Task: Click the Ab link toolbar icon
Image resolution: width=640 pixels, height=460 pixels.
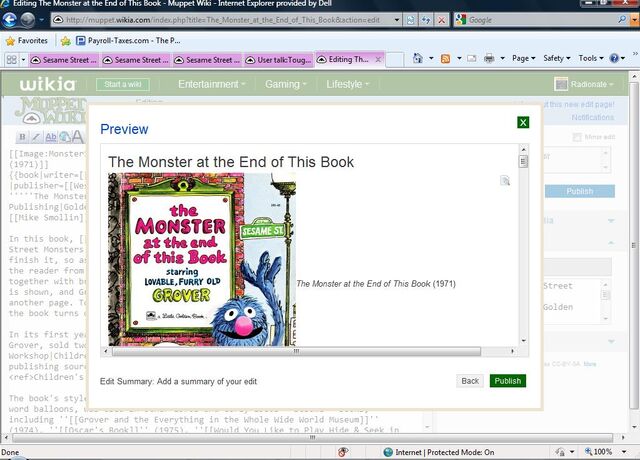Action: (50, 137)
